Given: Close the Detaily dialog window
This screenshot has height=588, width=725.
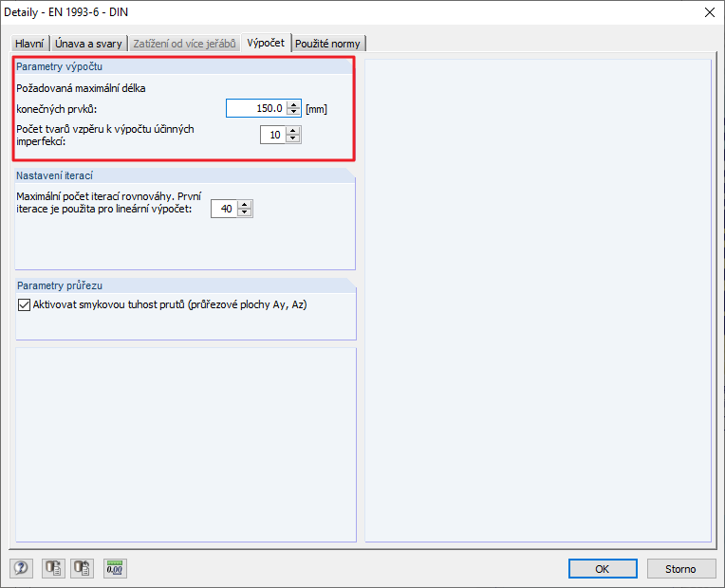Looking at the screenshot, I should point(709,12).
